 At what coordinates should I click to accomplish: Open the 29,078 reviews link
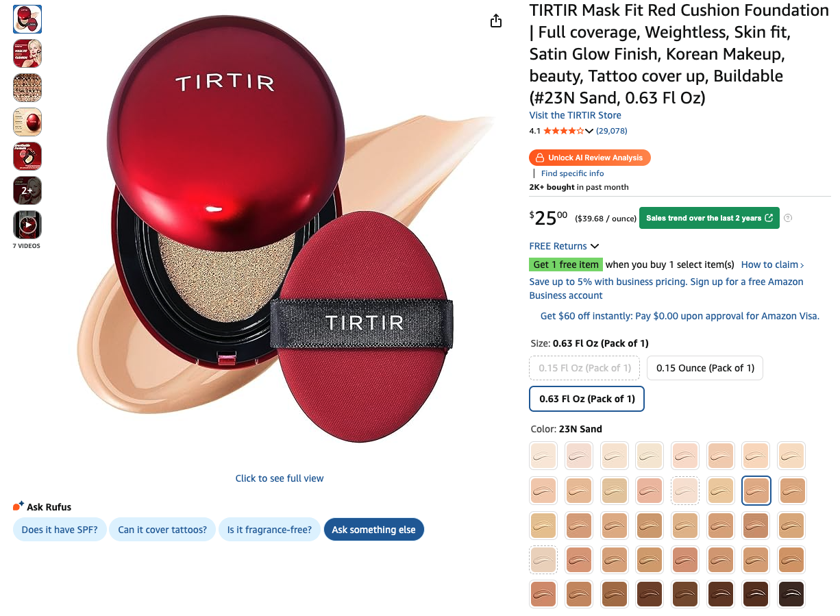(x=612, y=131)
